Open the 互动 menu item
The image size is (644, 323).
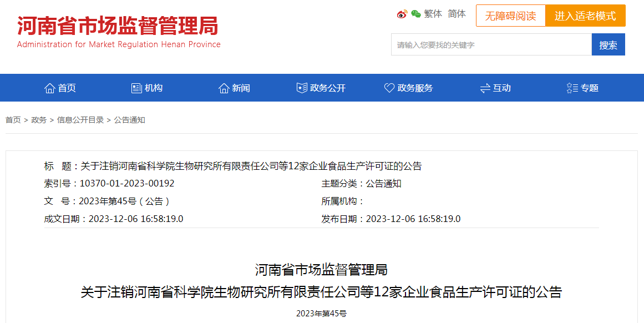point(495,88)
